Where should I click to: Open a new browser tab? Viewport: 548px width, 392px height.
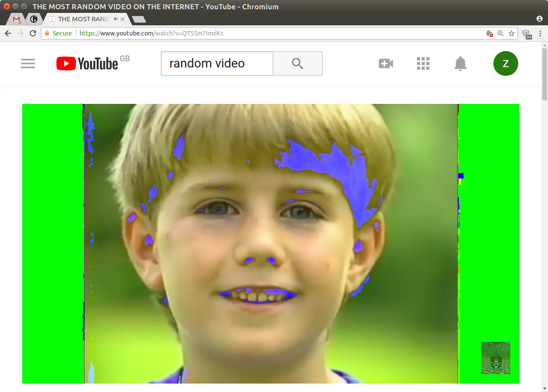click(139, 20)
